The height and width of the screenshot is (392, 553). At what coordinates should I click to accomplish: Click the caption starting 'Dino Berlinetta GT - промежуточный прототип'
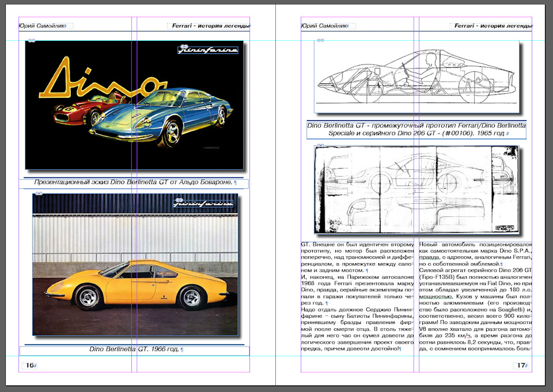coord(416,130)
